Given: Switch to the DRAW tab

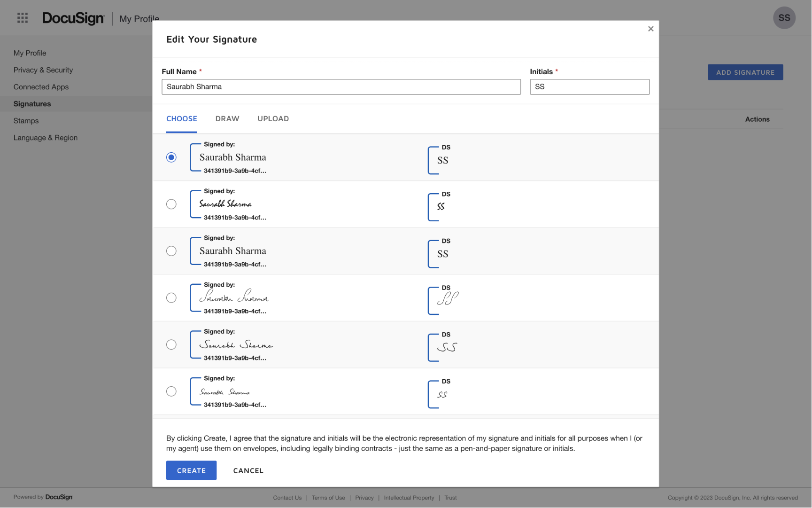Looking at the screenshot, I should 227,119.
